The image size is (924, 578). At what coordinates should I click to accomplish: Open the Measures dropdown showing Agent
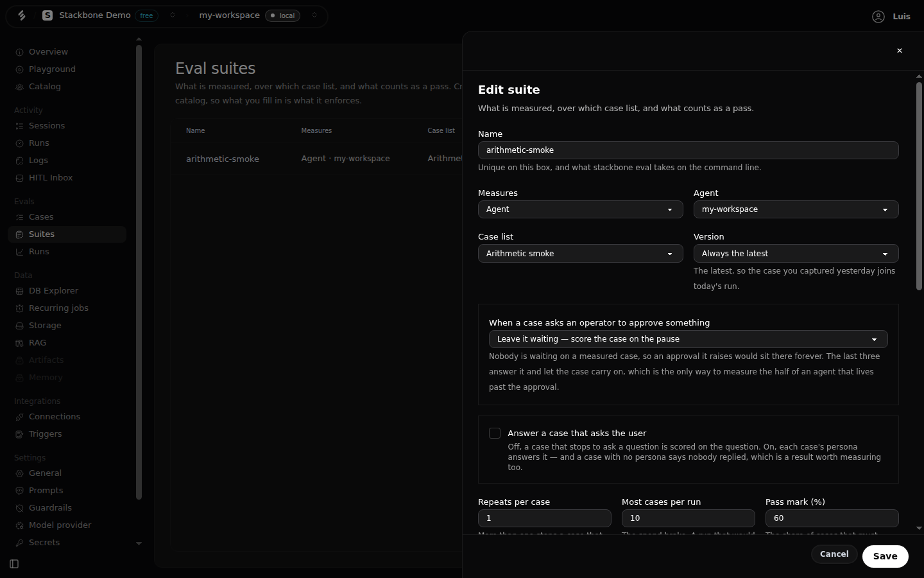(580, 209)
